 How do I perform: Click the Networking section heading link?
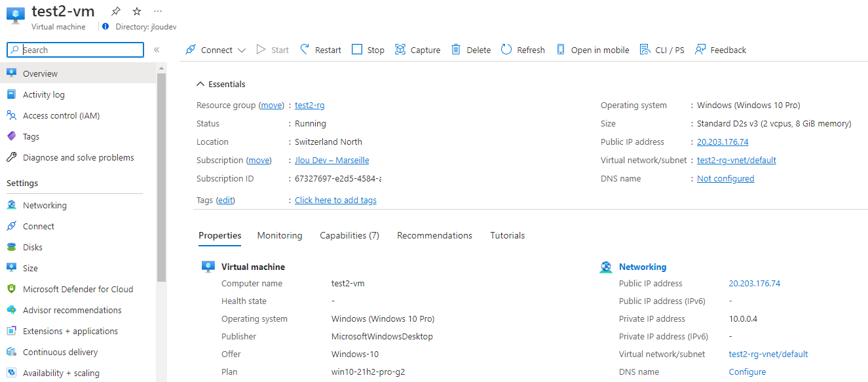643,267
